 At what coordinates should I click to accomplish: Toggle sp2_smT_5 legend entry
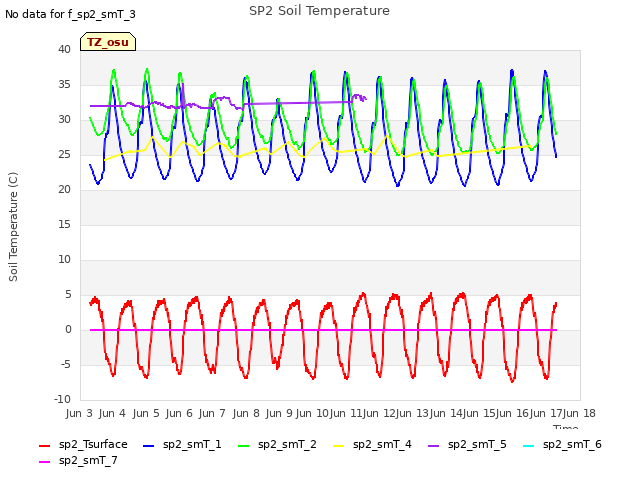coord(467,444)
